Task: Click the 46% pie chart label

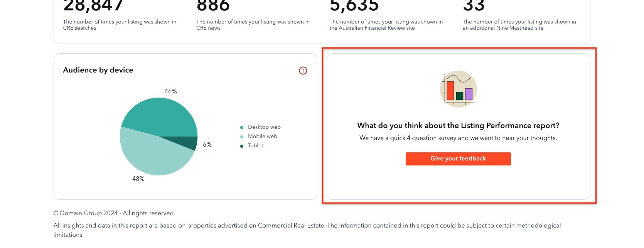Action: point(170,91)
